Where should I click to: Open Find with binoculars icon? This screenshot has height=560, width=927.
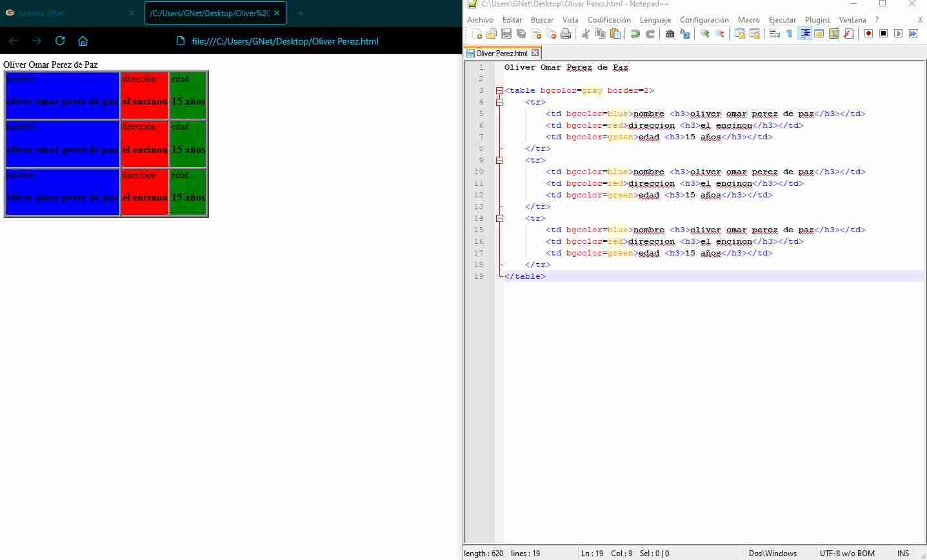(670, 34)
